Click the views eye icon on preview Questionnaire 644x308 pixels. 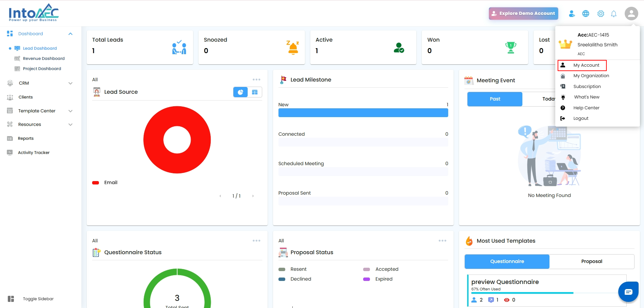[507, 300]
